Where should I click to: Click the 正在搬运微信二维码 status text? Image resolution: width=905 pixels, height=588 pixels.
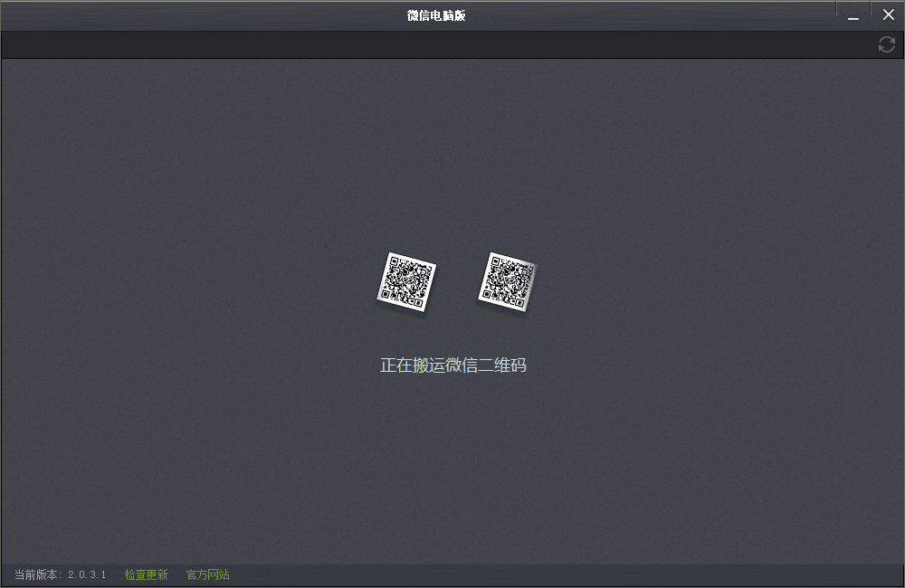453,365
